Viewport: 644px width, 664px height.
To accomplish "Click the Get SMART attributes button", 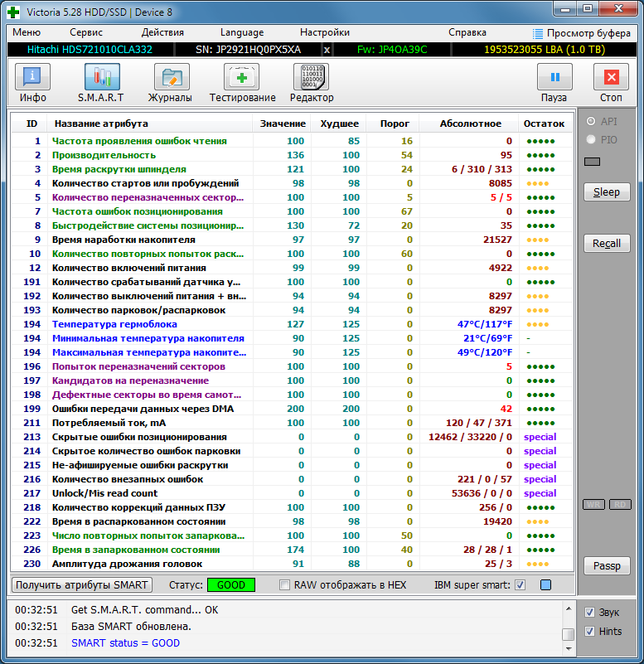I will click(82, 585).
